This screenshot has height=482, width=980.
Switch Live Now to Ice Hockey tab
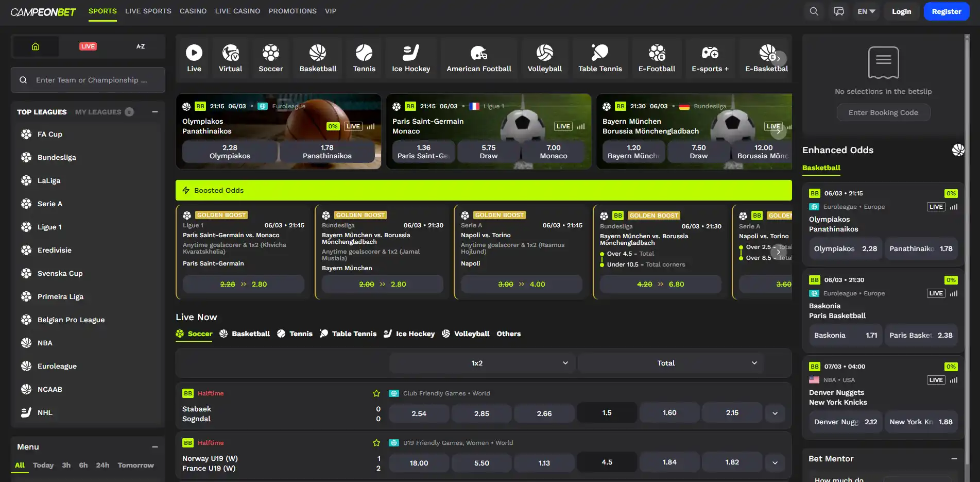409,334
